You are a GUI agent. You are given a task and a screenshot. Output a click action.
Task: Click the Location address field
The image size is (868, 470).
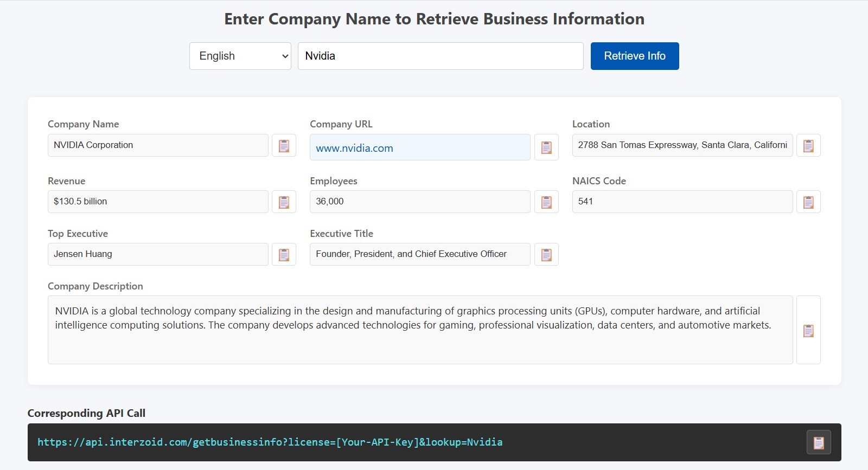click(682, 145)
